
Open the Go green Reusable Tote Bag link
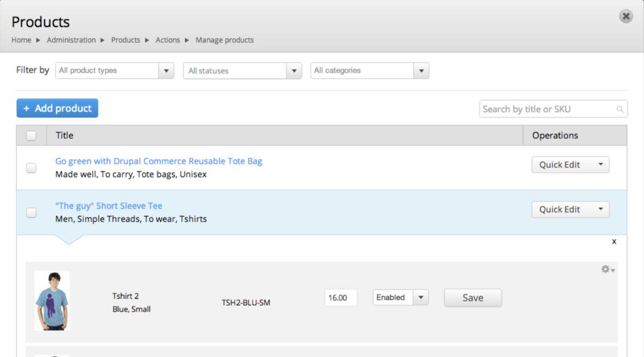tap(159, 161)
